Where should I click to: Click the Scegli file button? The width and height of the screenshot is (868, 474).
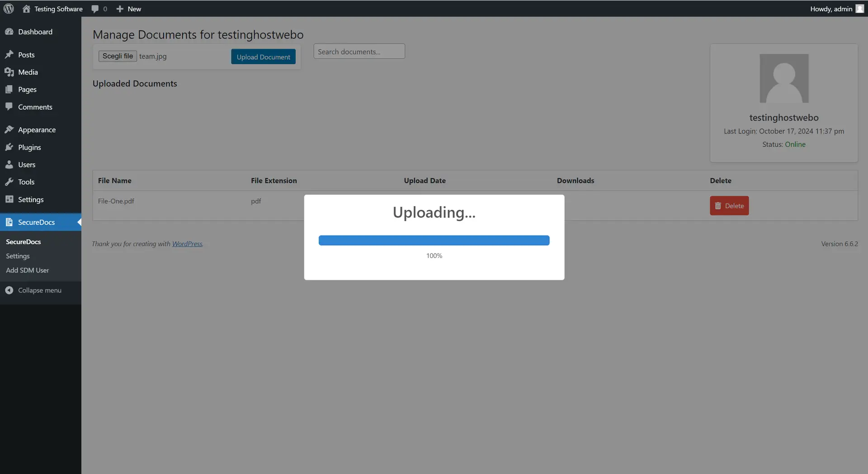(x=118, y=56)
